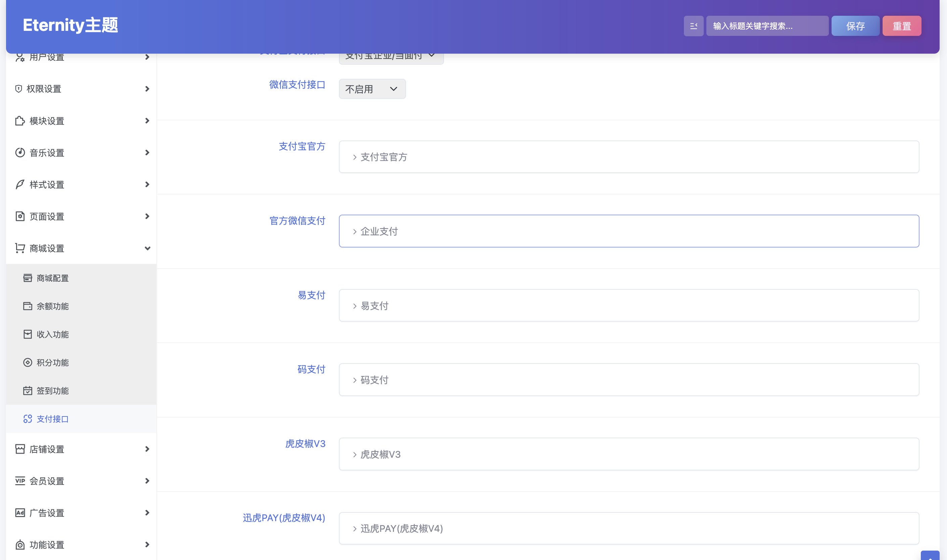Click the VIP icon for 会员设置
The height and width of the screenshot is (560, 947).
[20, 481]
